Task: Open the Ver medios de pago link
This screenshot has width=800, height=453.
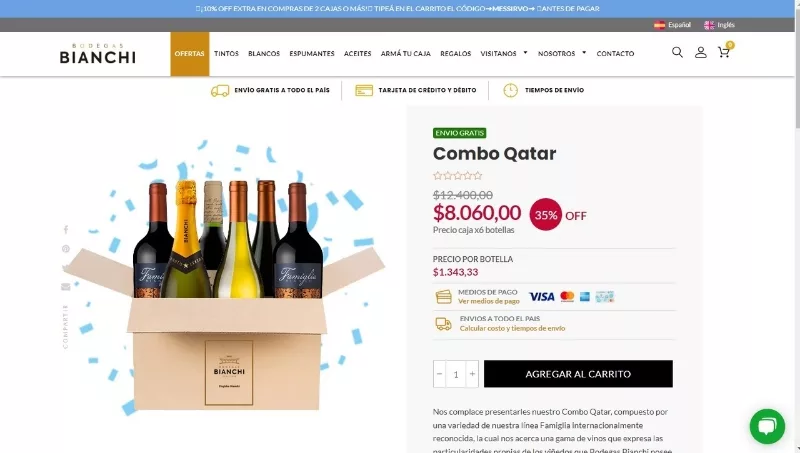Action: point(489,301)
